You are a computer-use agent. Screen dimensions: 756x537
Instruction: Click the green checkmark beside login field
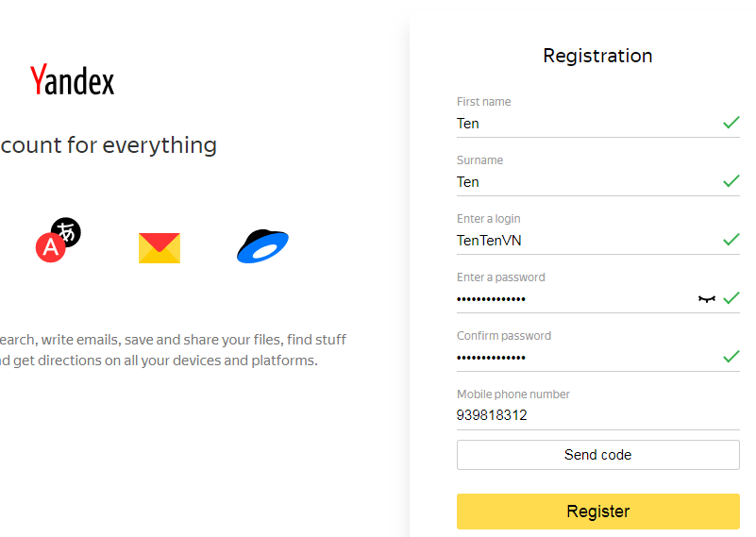coord(731,239)
